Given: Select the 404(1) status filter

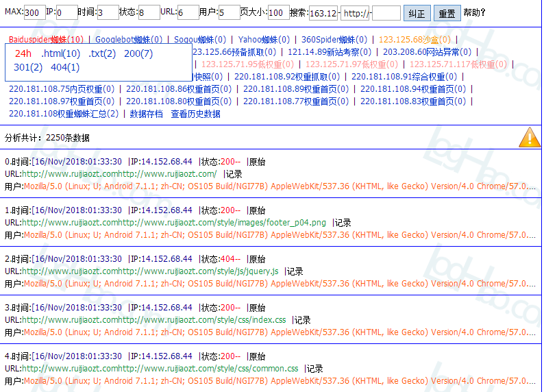Looking at the screenshot, I should (65, 67).
